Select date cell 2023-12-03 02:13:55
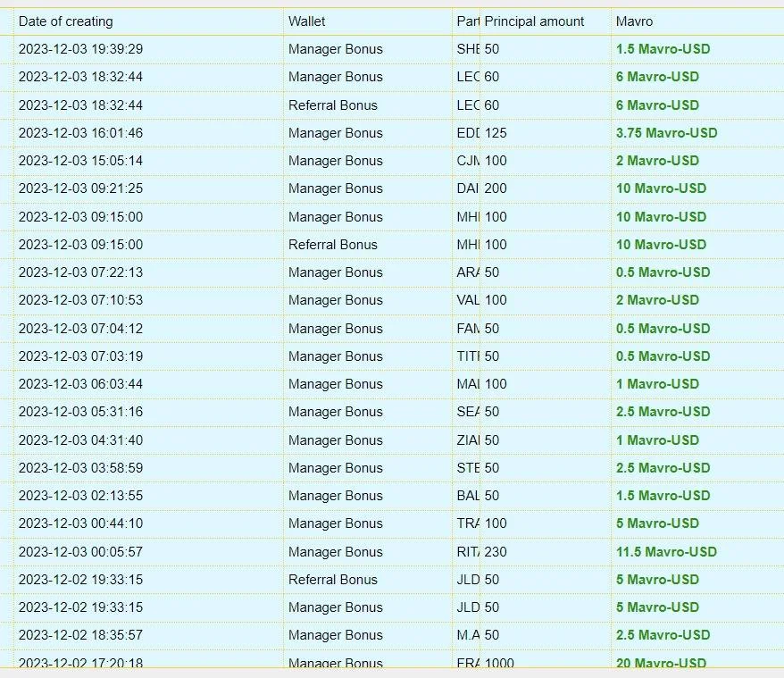 pos(80,496)
